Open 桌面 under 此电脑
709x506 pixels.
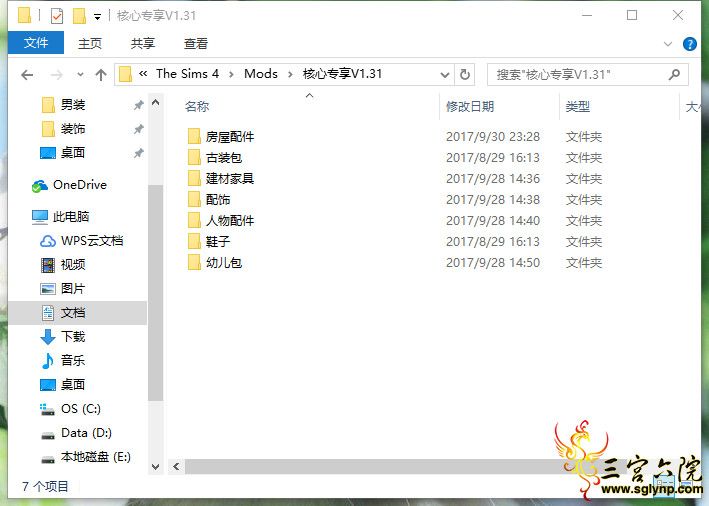(x=73, y=384)
